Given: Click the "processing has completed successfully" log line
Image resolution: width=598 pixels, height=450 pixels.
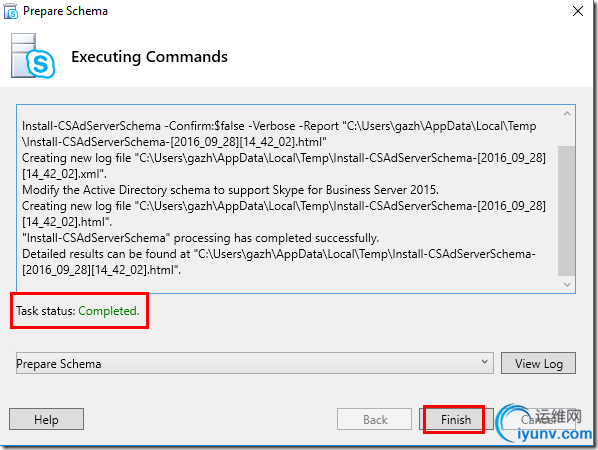Looking at the screenshot, I should tap(200, 238).
